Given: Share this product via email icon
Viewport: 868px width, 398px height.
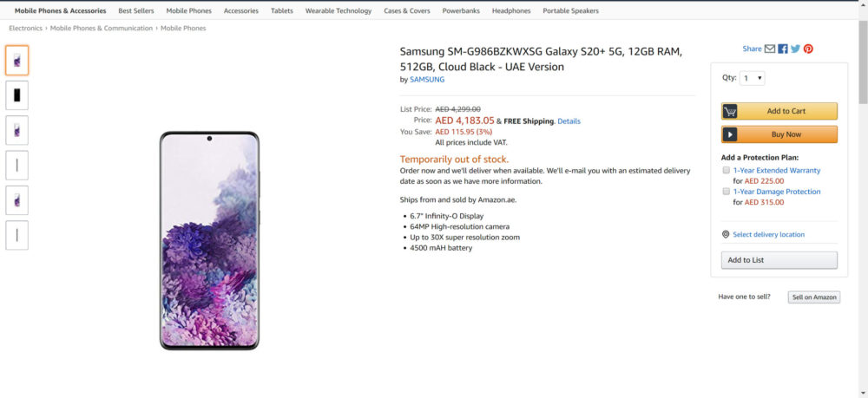Looking at the screenshot, I should [770, 49].
